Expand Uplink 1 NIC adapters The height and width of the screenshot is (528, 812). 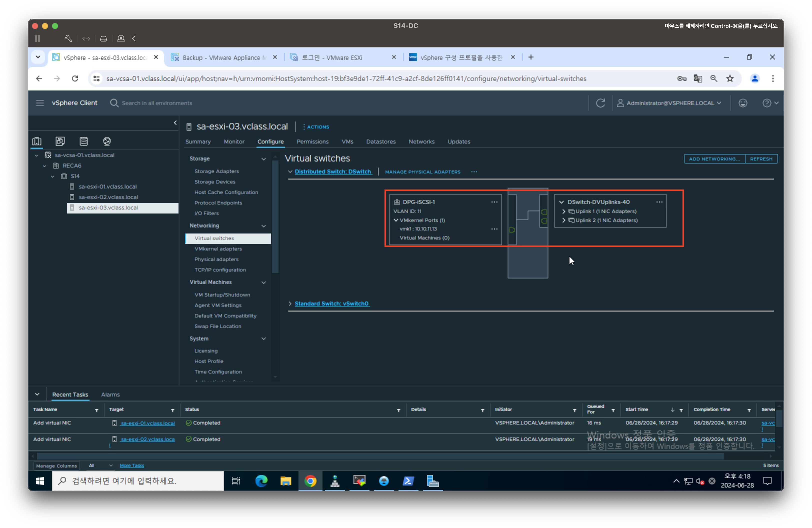(563, 211)
